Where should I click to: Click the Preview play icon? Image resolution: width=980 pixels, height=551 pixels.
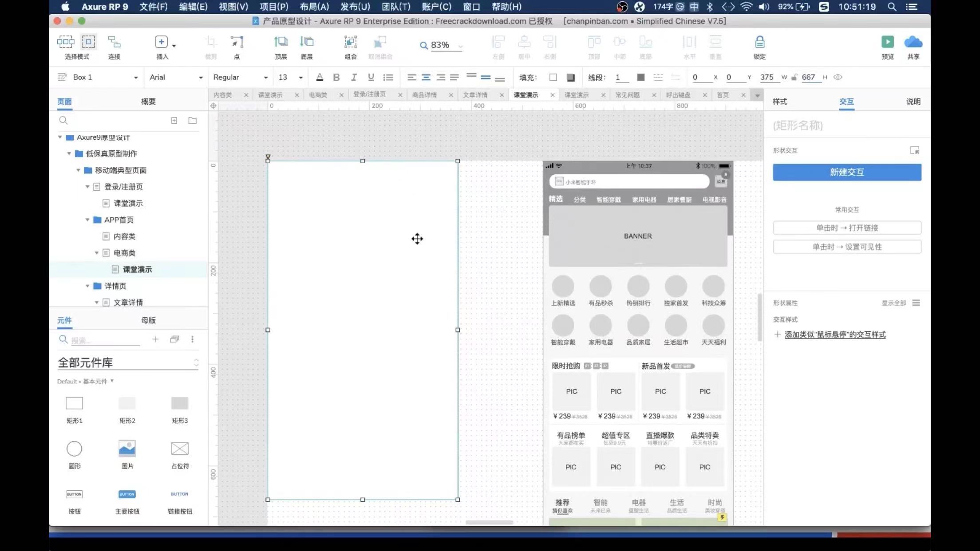887,42
